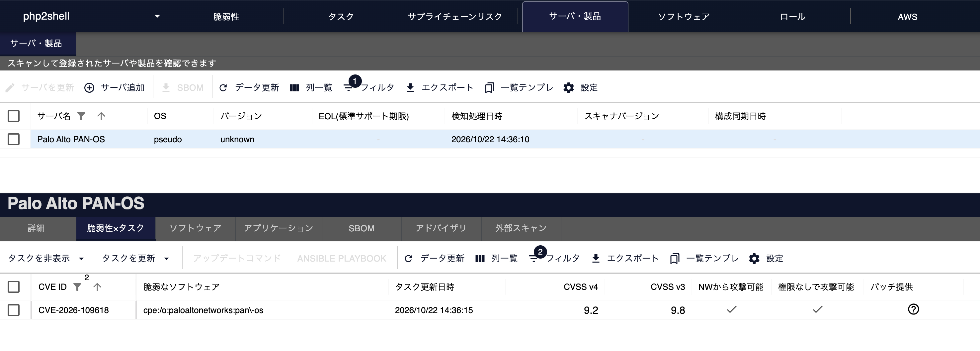Image resolution: width=980 pixels, height=351 pixels.
Task: Expand the php2shell group dropdown arrow
Action: (157, 16)
